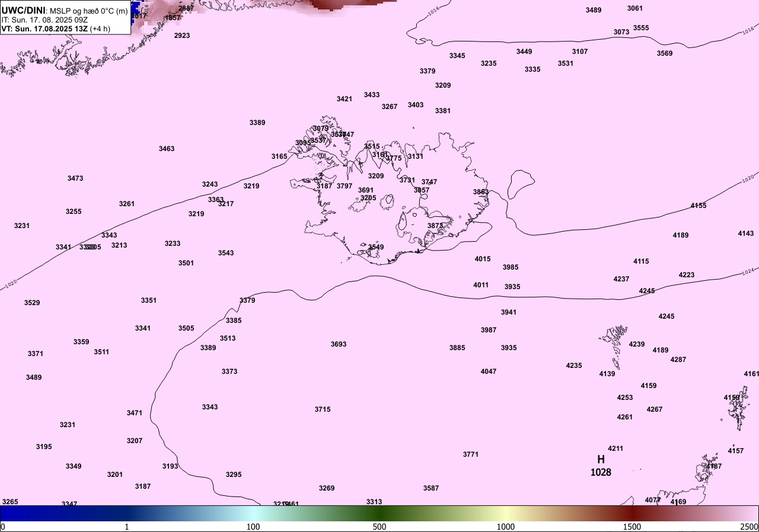Click the height value 3587
759x532 pixels.
[x=431, y=488]
